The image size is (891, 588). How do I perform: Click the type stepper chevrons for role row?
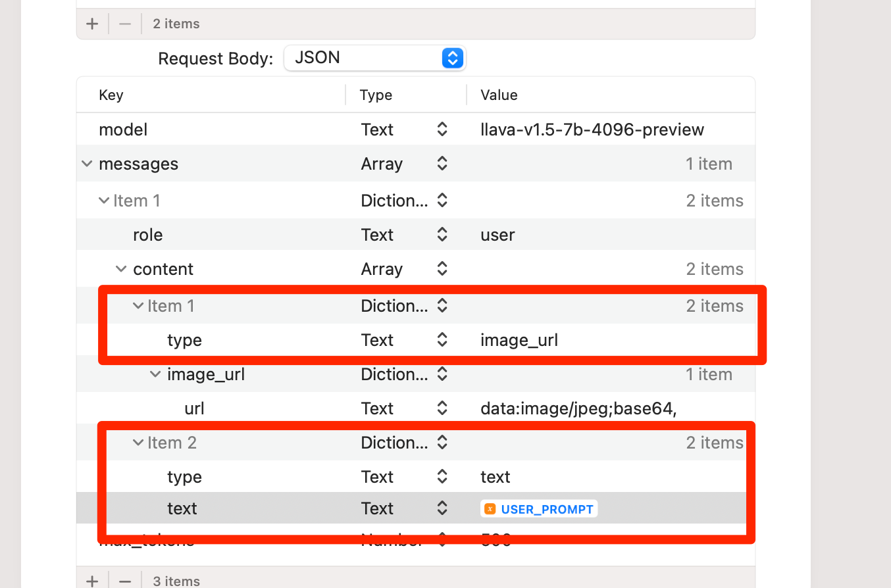click(441, 234)
